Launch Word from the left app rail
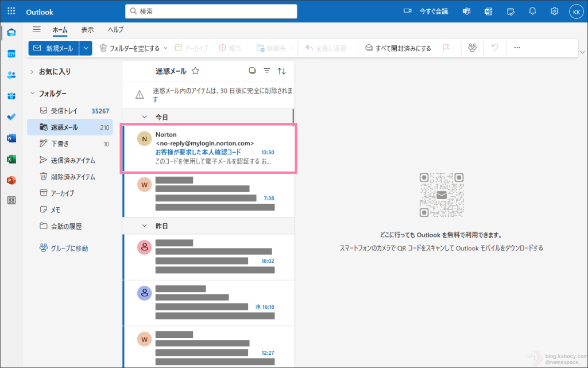Image resolution: width=588 pixels, height=368 pixels. (x=11, y=138)
